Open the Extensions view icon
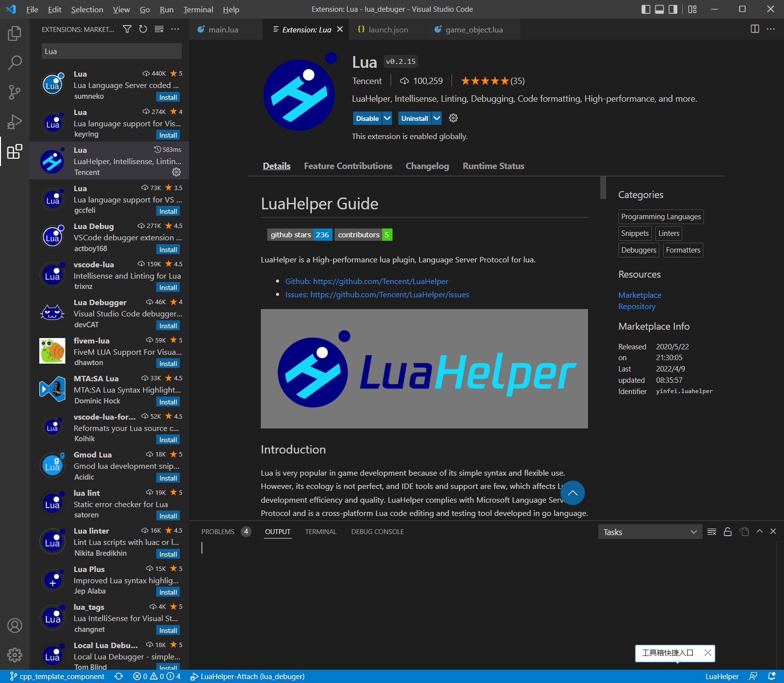 coord(15,151)
